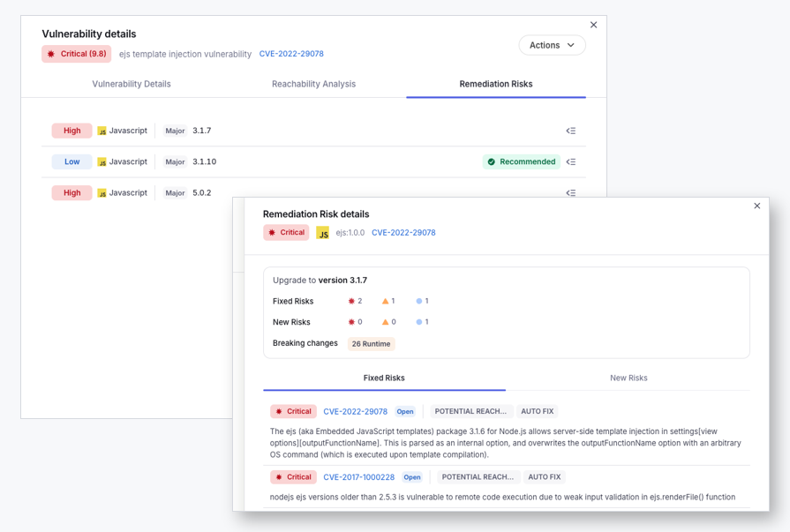The image size is (790, 532).
Task: Open the Actions dropdown
Action: coord(552,45)
